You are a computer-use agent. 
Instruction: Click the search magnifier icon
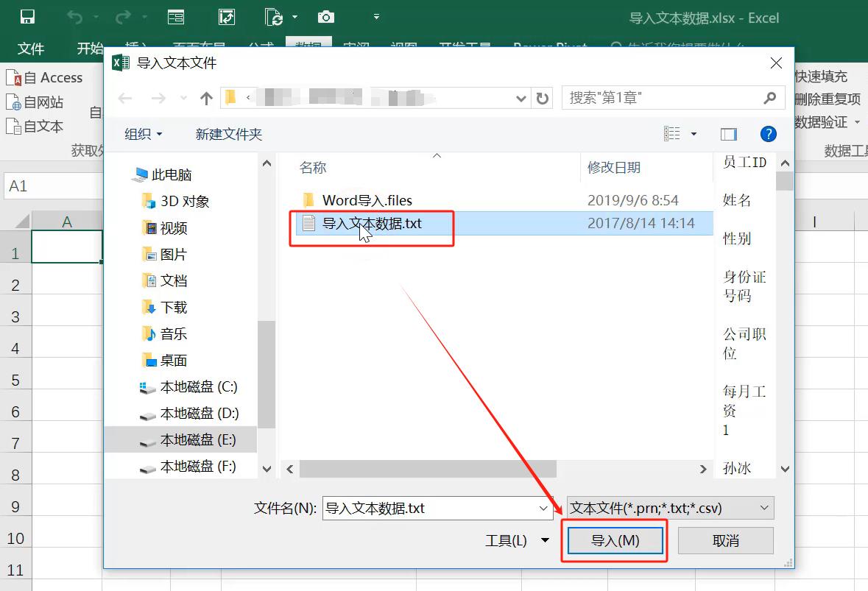point(769,98)
